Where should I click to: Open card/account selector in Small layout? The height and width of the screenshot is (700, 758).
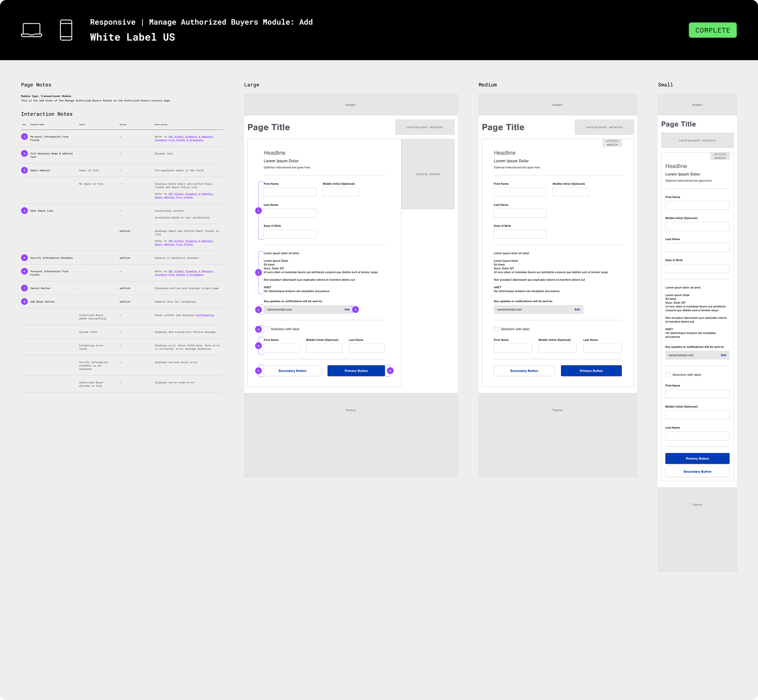697,140
